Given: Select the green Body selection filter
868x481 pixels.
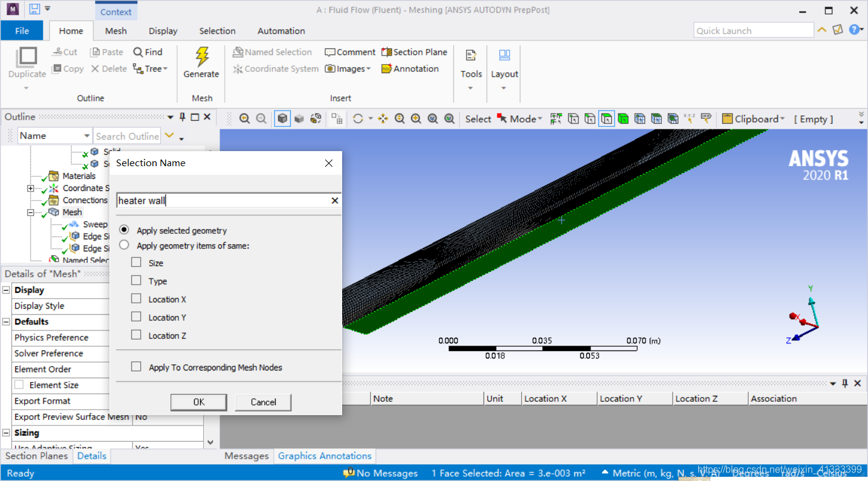Looking at the screenshot, I should coord(623,119).
